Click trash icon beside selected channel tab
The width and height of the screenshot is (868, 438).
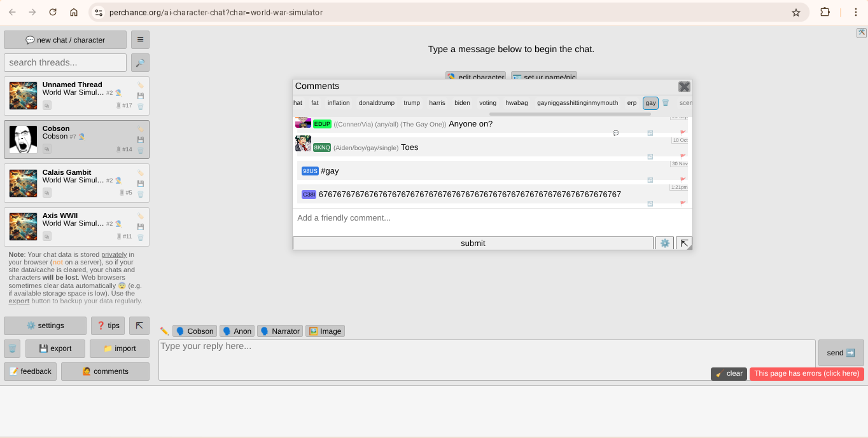[666, 103]
